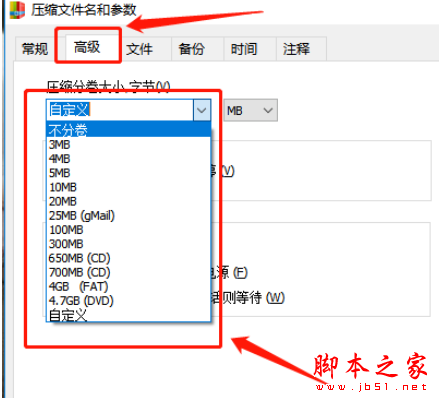The image size is (439, 398).
Task: Select 700MB (CD) volume size
Action: [x=128, y=273]
